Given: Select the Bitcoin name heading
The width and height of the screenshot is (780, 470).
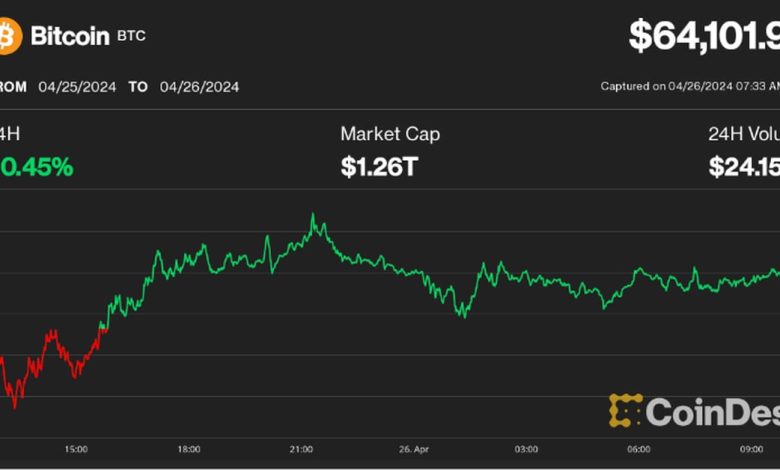Looking at the screenshot, I should [69, 37].
